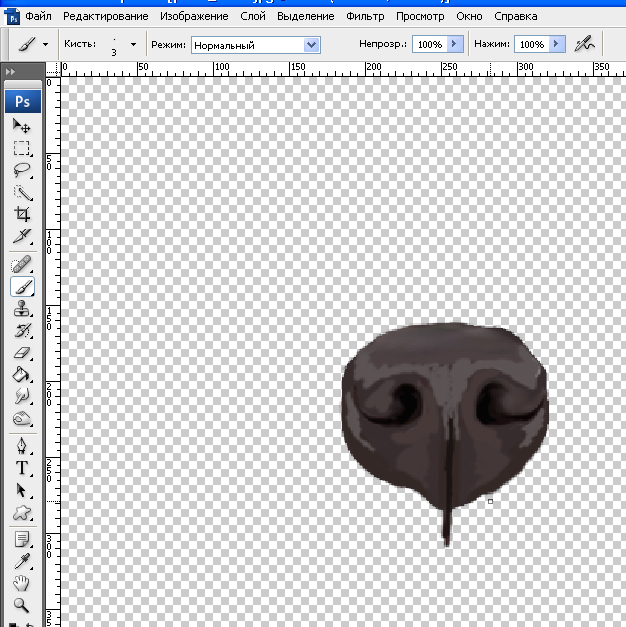Select the Rectangular Marquee tool

point(22,149)
